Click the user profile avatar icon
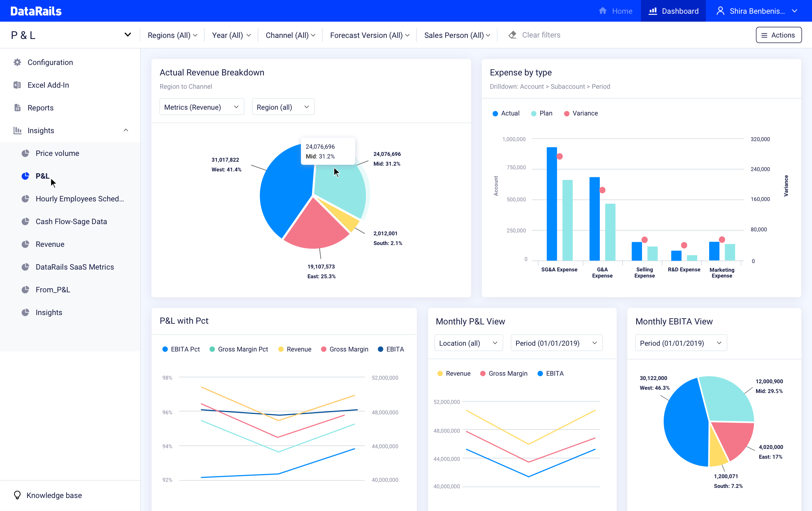812x511 pixels. [x=720, y=11]
